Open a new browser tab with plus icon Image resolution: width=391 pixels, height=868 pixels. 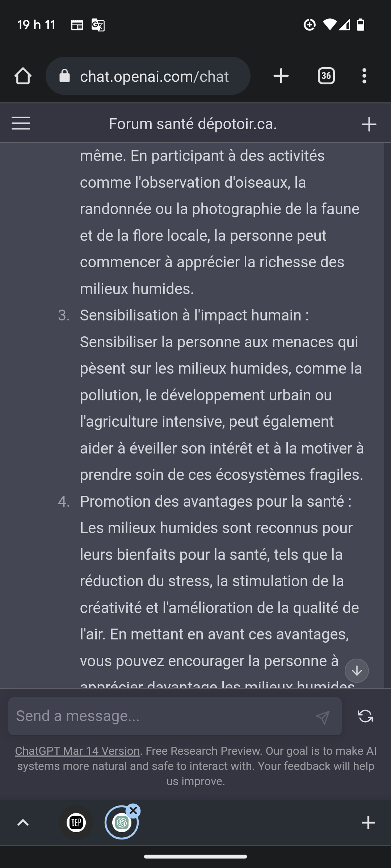[281, 76]
